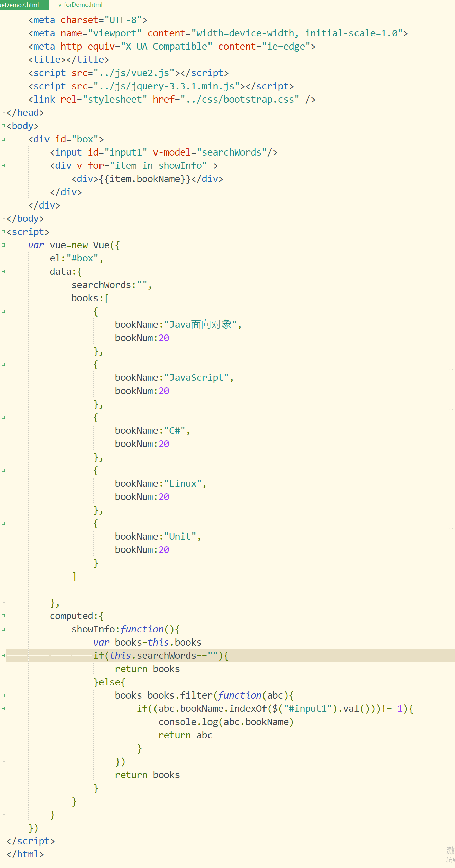Click the closing </html> tag
455x868 pixels.
click(25, 854)
